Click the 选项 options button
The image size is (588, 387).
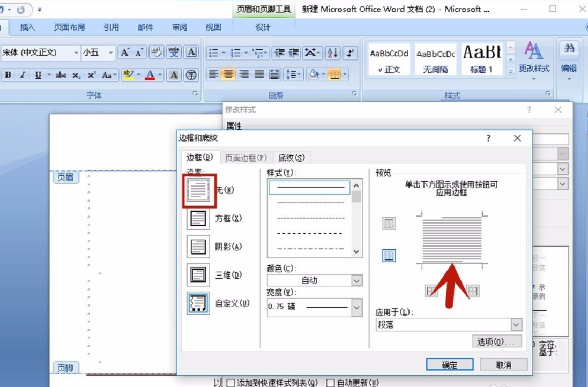[496, 341]
